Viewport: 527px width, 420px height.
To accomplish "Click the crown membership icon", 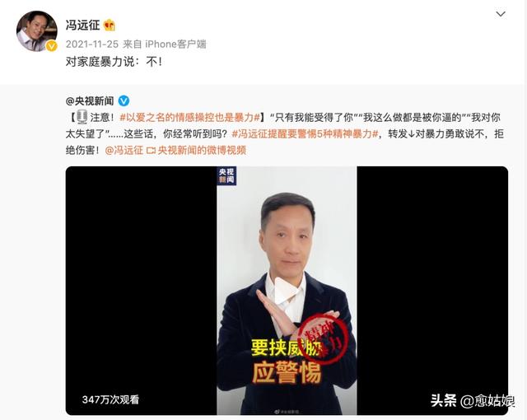I will (110, 26).
